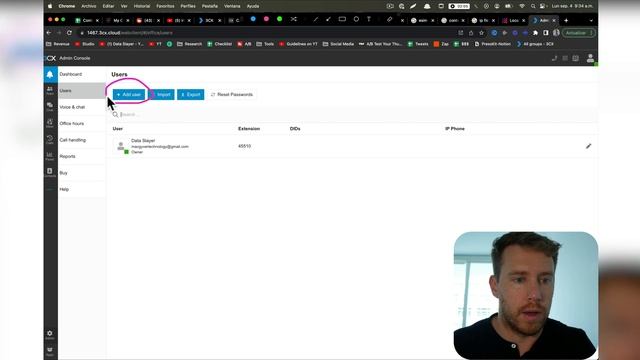Open call history clock icon in sidebar

(x=50, y=140)
